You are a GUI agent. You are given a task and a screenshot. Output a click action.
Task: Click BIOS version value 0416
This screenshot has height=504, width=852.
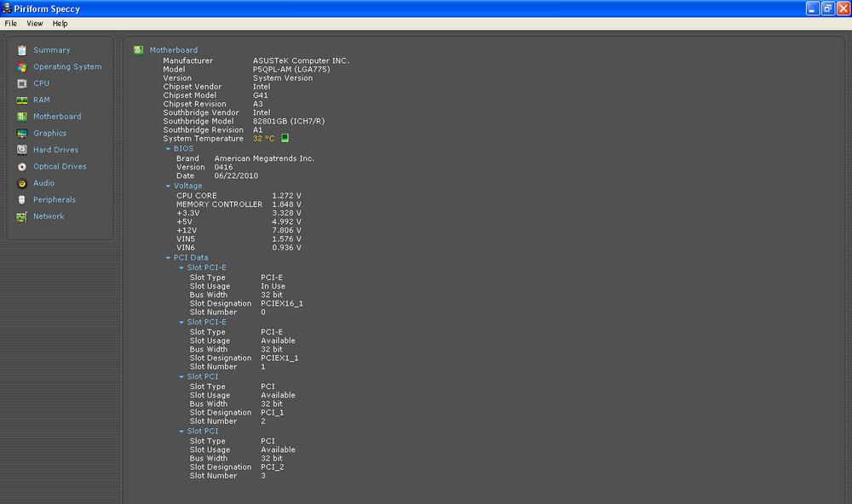pyautogui.click(x=223, y=167)
